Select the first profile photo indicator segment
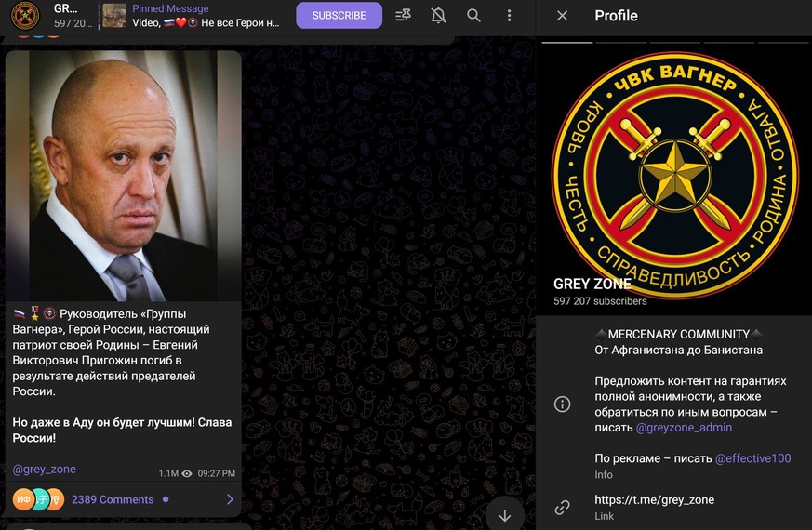 (567, 43)
